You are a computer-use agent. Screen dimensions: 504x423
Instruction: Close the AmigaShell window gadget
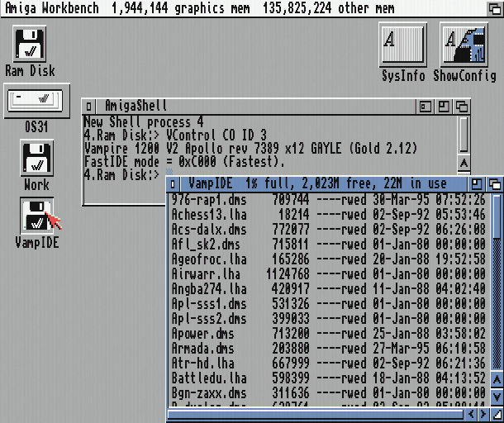(x=89, y=106)
